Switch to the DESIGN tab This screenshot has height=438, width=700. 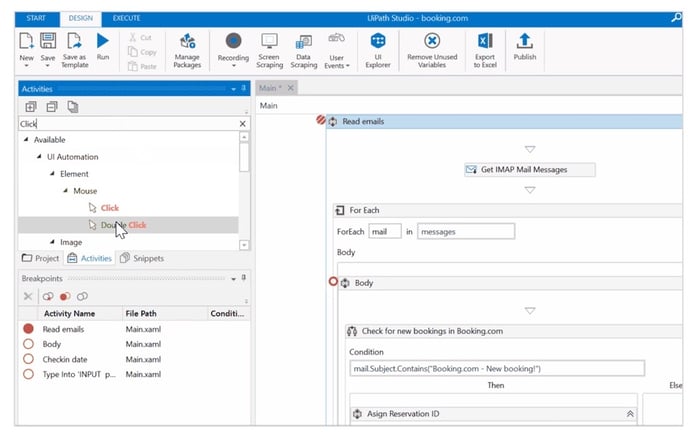click(80, 18)
